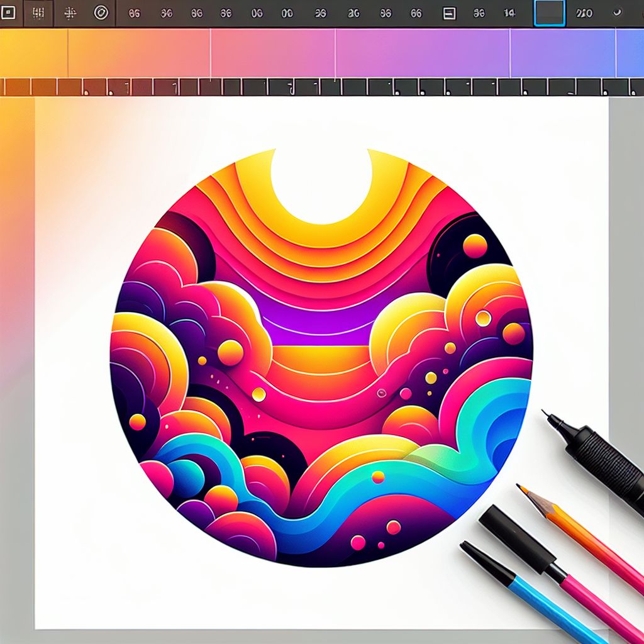Select the pink segment of the gradient bar

coord(273,53)
